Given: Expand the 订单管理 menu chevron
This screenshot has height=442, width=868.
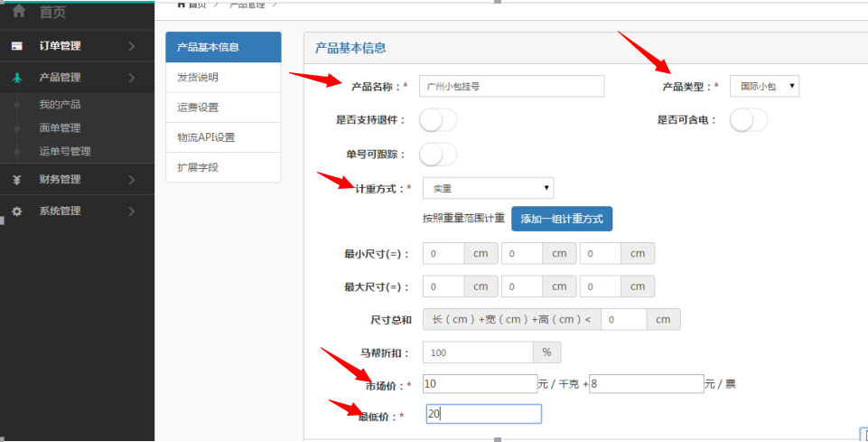Looking at the screenshot, I should pyautogui.click(x=132, y=45).
